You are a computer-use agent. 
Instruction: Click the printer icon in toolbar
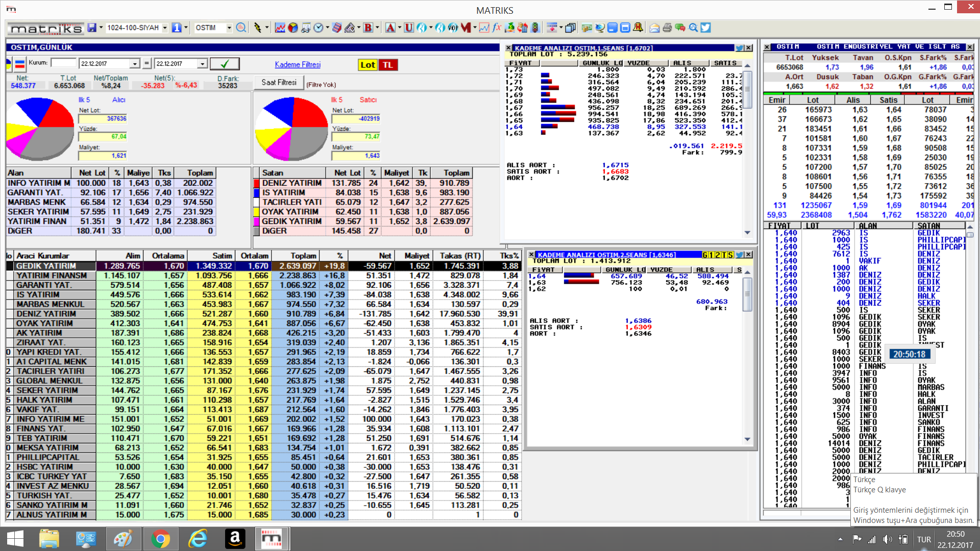coord(667,28)
